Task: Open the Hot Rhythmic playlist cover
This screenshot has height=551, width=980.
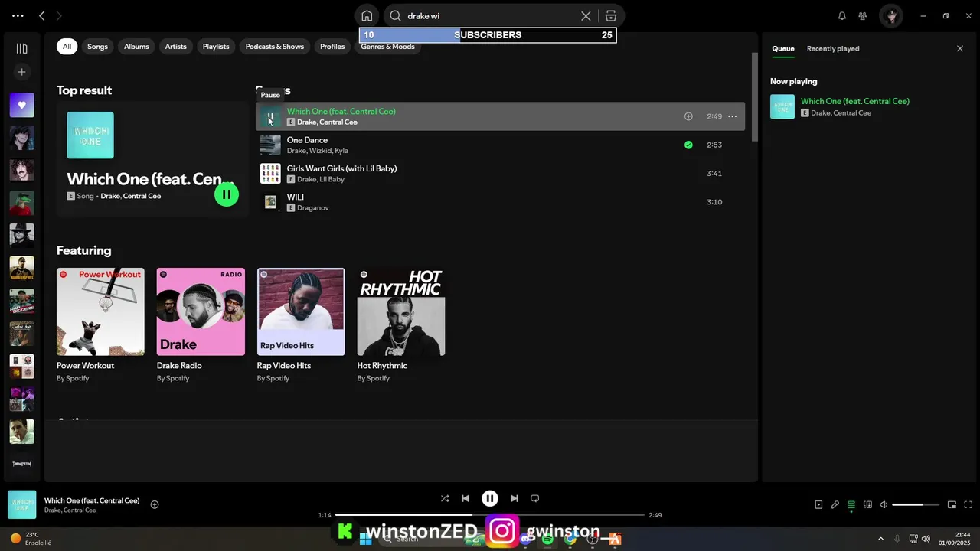Action: tap(401, 311)
